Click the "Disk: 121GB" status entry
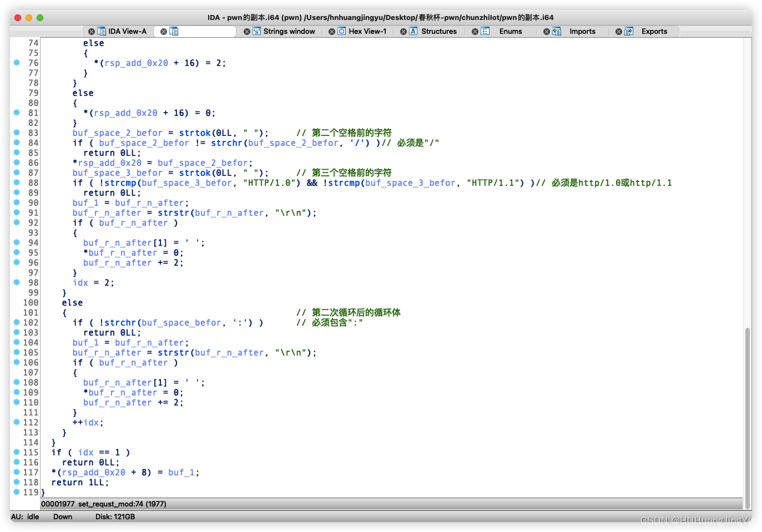Screen dimensions: 762x532 [x=115, y=516]
